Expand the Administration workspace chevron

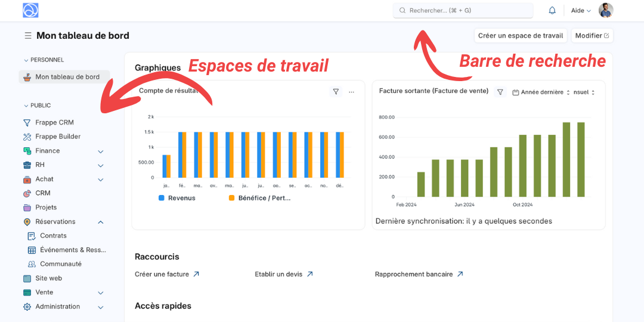(x=101, y=307)
